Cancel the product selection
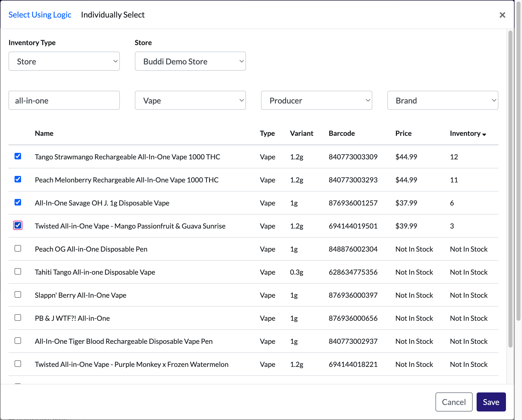The height and width of the screenshot is (420, 522). [454, 402]
